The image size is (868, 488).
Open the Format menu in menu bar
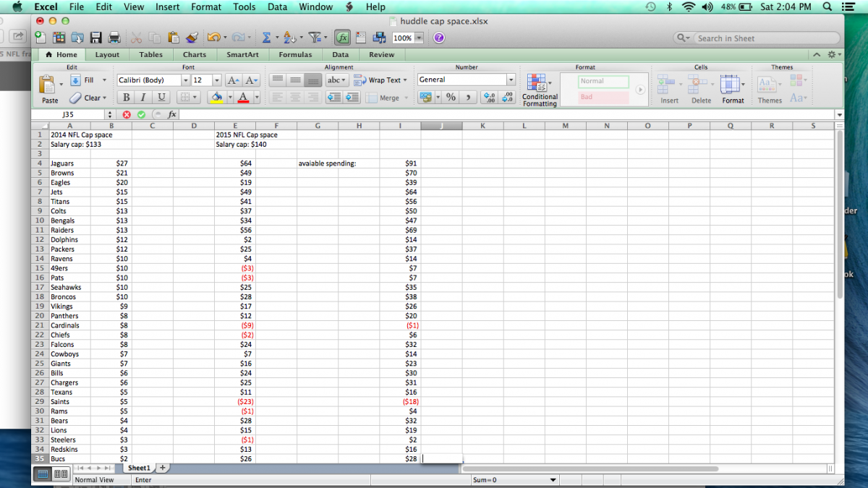click(206, 7)
